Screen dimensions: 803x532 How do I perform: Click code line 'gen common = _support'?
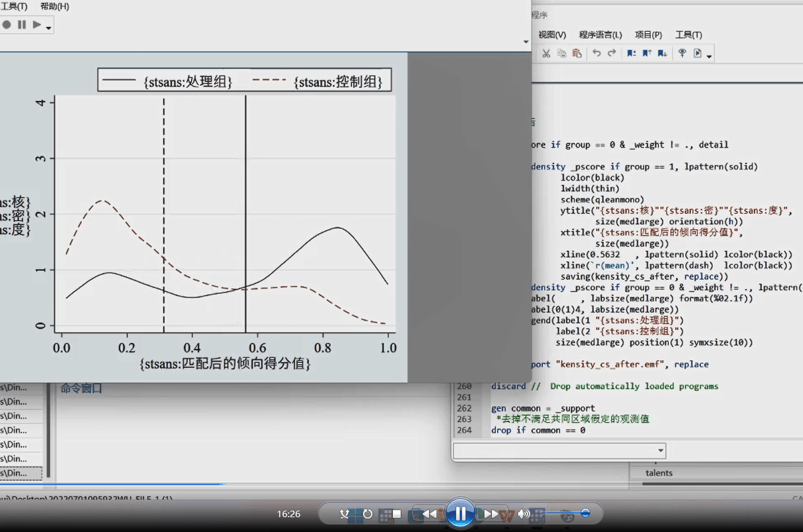[x=543, y=408]
